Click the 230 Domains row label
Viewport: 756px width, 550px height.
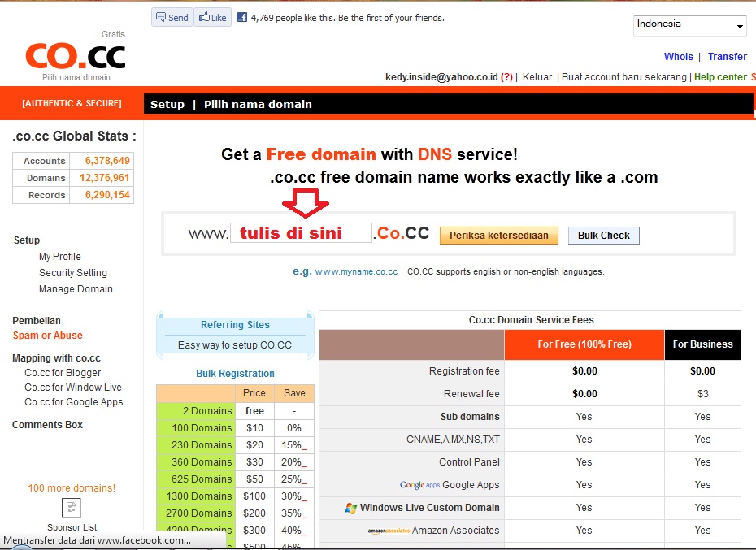202,445
